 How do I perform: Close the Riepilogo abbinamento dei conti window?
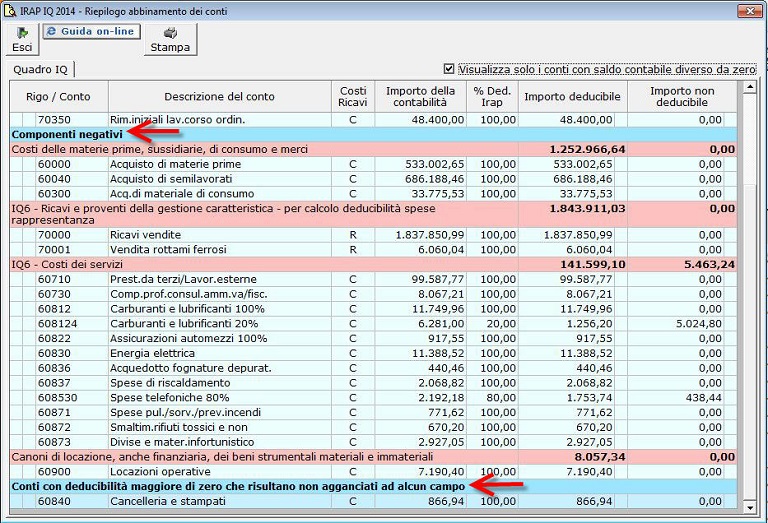click(x=750, y=10)
